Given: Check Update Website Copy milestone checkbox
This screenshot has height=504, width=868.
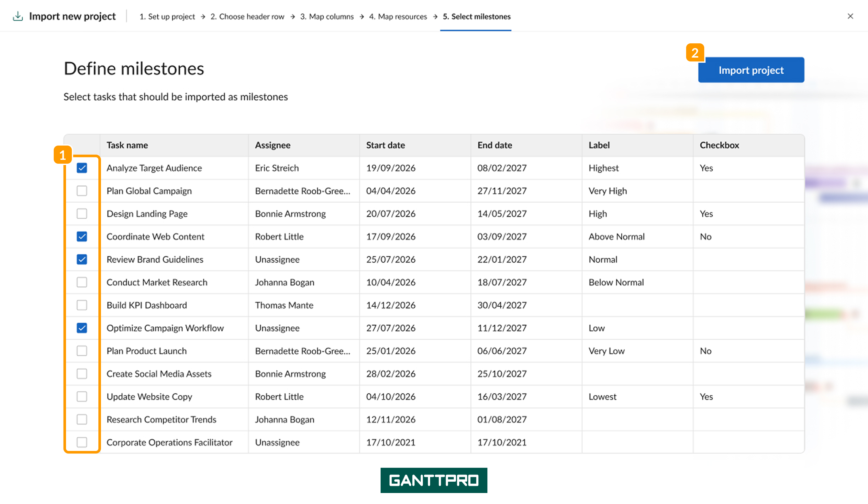Looking at the screenshot, I should 82,397.
